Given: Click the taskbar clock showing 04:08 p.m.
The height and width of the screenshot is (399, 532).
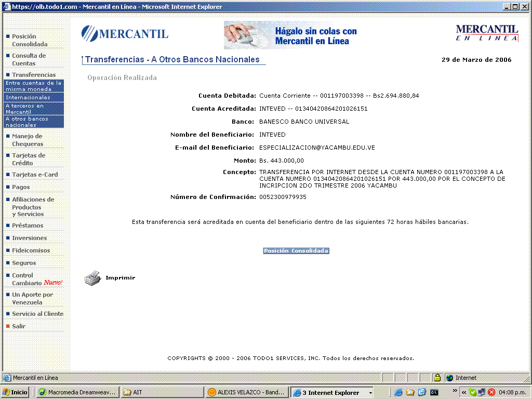Looking at the screenshot, I should pyautogui.click(x=512, y=393).
